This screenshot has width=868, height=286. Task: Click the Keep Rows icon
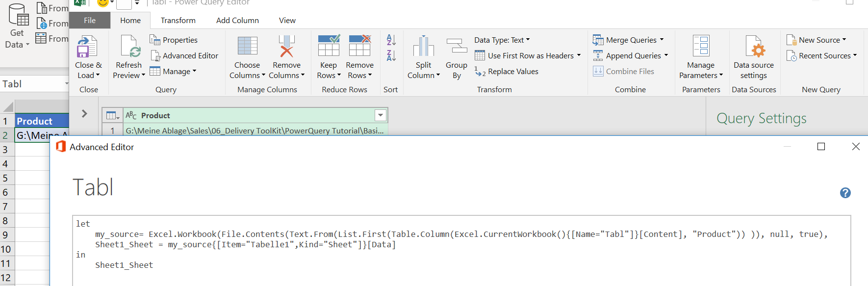(329, 47)
